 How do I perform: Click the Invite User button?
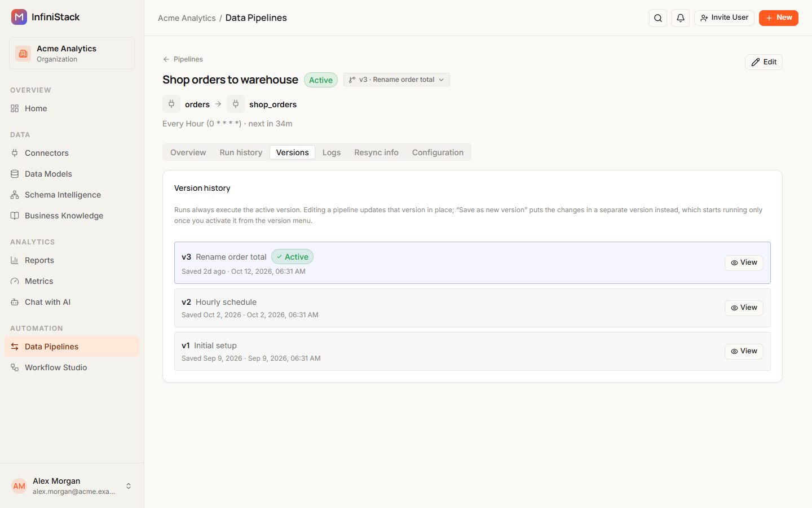[x=724, y=18]
